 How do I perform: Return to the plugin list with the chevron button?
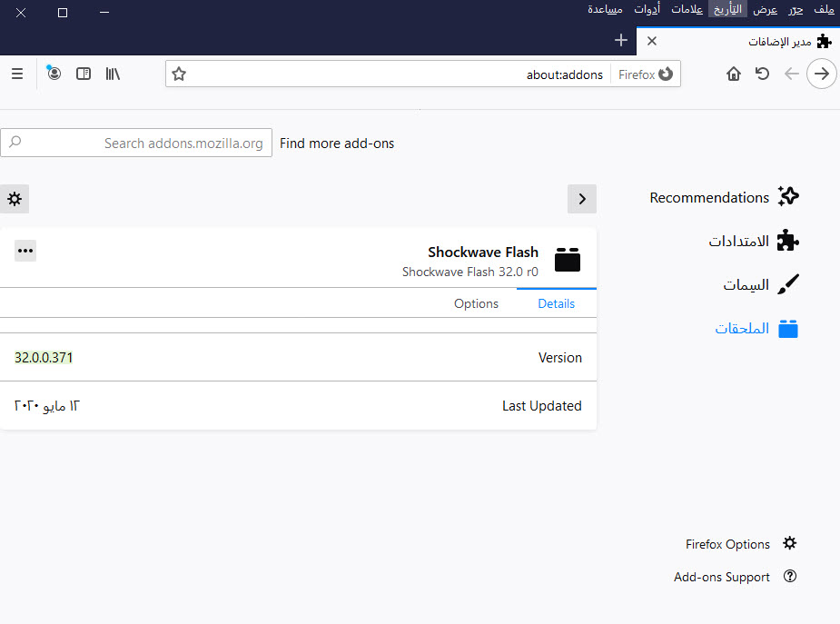pyautogui.click(x=582, y=199)
